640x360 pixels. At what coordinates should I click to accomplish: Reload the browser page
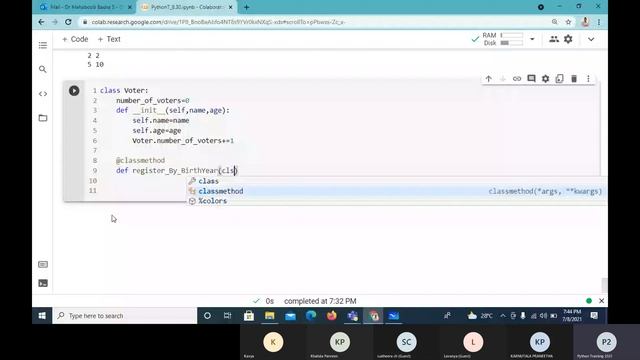[68, 22]
